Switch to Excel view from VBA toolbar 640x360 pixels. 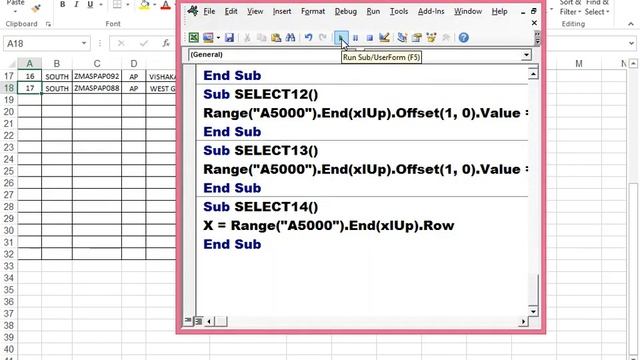coord(193,38)
